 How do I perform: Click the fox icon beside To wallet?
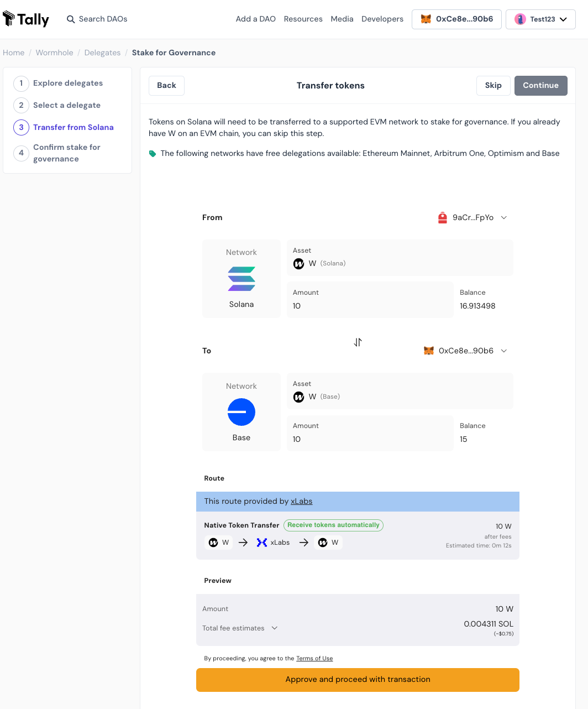point(429,351)
